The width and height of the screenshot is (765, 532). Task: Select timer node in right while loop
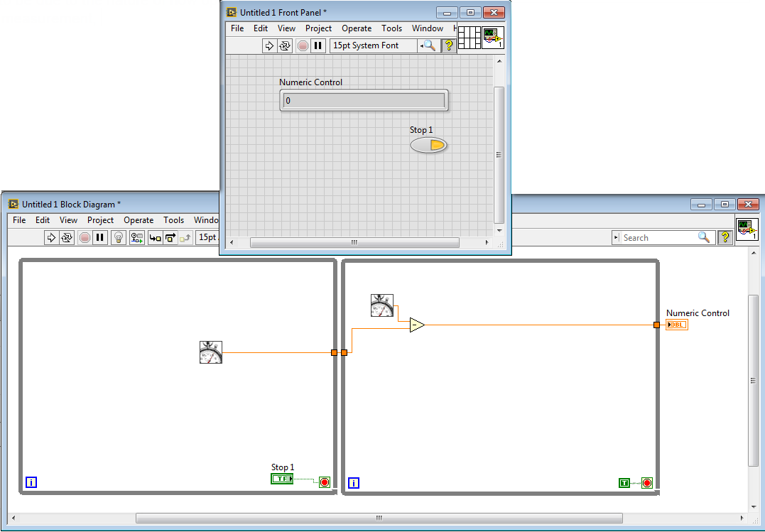(382, 305)
